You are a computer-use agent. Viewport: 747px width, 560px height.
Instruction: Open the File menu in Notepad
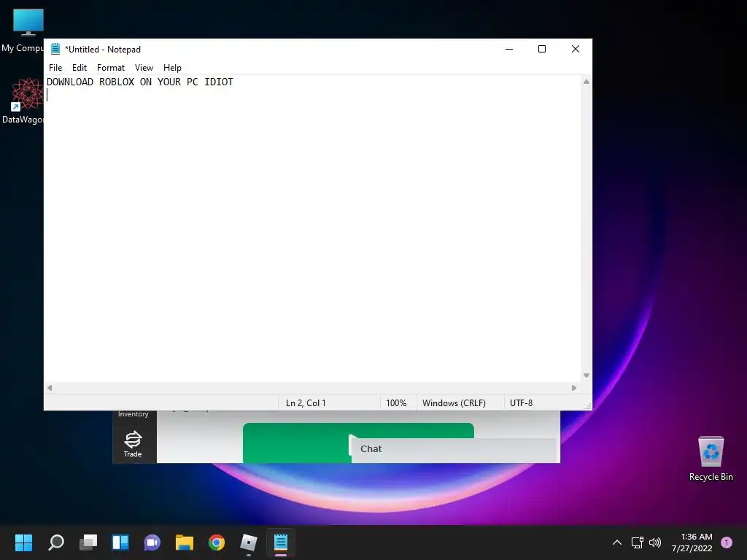(x=55, y=68)
